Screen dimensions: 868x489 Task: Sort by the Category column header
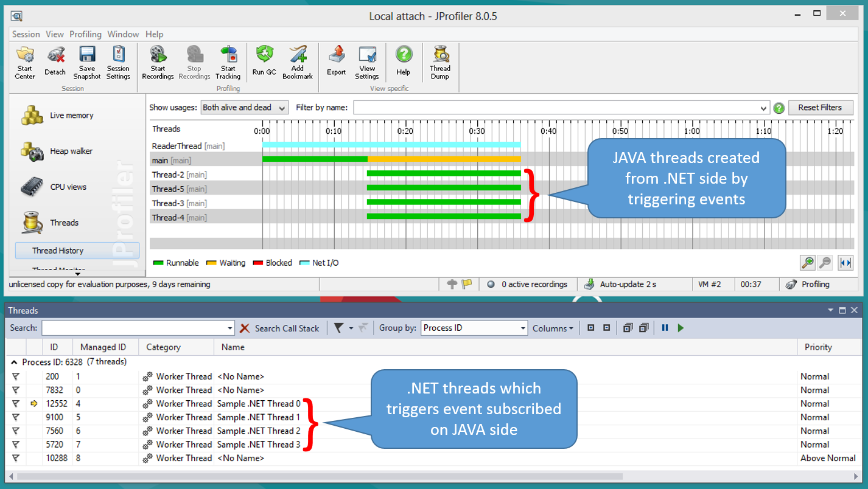[x=177, y=347]
